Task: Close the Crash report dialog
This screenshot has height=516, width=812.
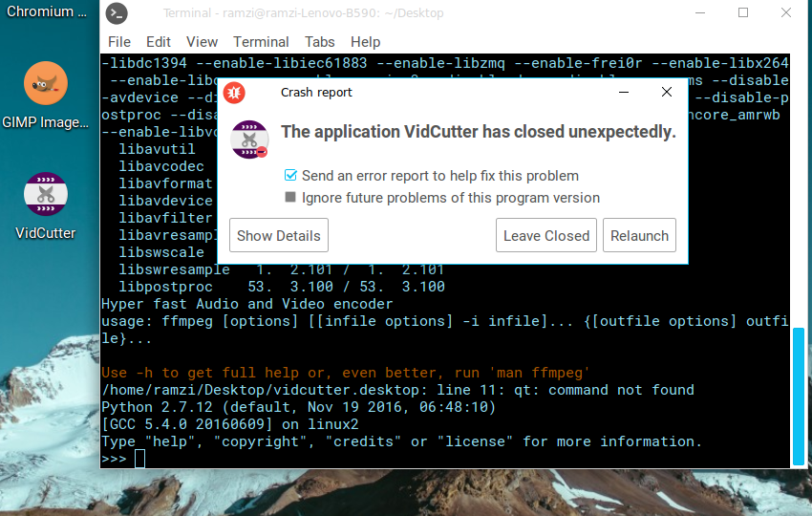Action: pyautogui.click(x=667, y=93)
